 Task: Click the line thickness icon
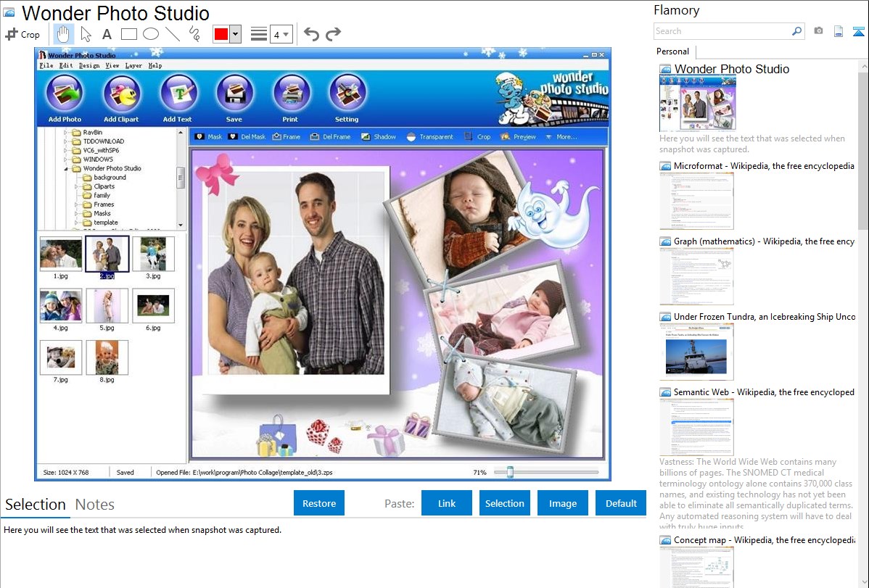coord(259,34)
